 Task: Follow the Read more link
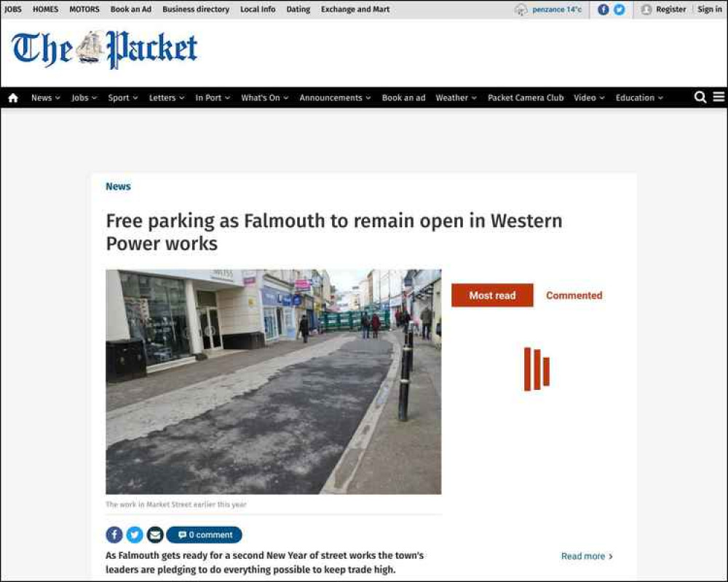pos(587,556)
